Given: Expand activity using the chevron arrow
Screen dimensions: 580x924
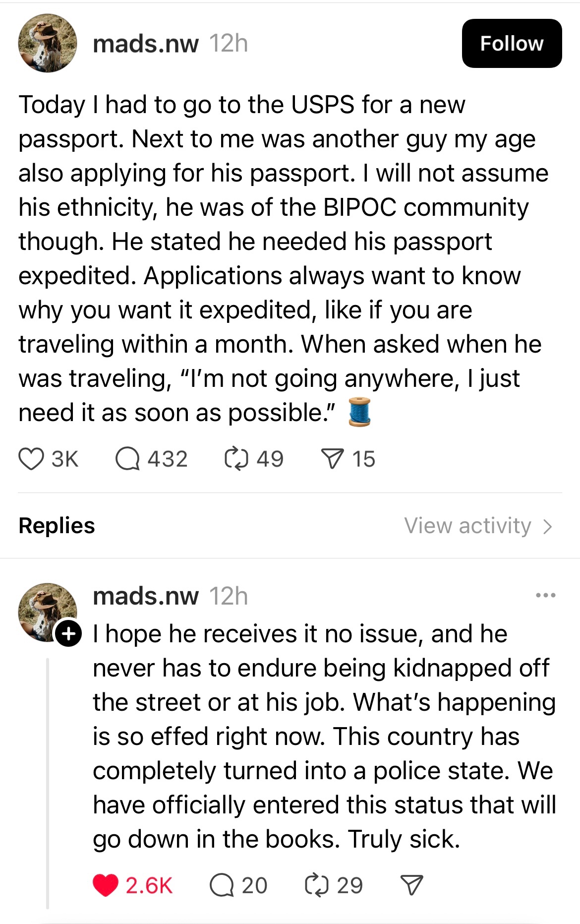Looking at the screenshot, I should pyautogui.click(x=547, y=526).
